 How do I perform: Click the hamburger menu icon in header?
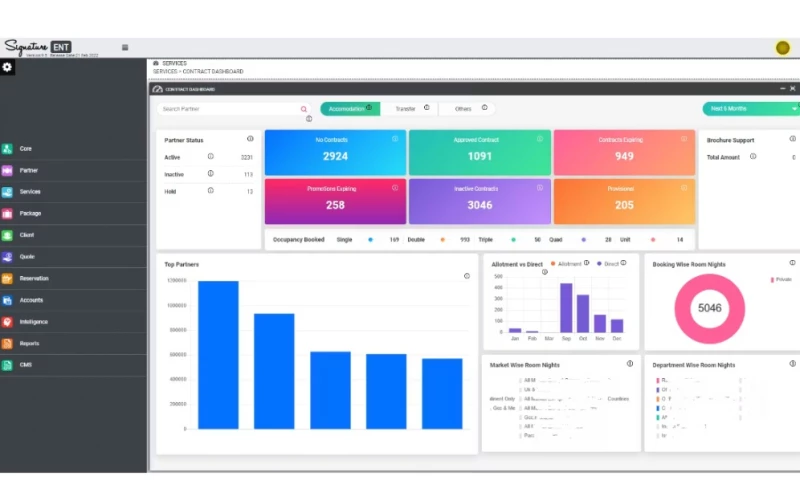tap(125, 47)
